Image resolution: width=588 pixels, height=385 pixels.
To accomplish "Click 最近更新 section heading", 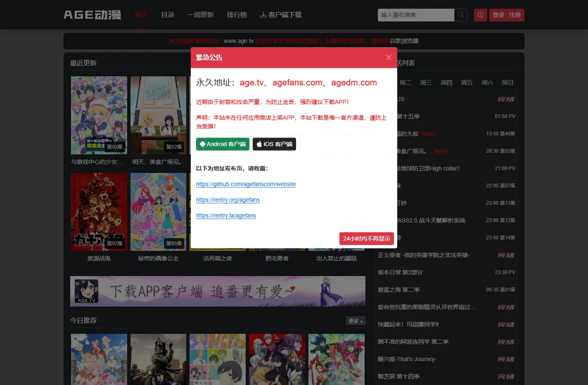I will pyautogui.click(x=83, y=63).
